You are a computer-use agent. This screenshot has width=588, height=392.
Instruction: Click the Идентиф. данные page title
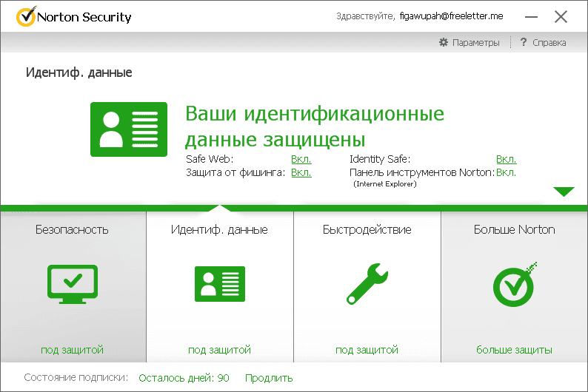pos(78,72)
